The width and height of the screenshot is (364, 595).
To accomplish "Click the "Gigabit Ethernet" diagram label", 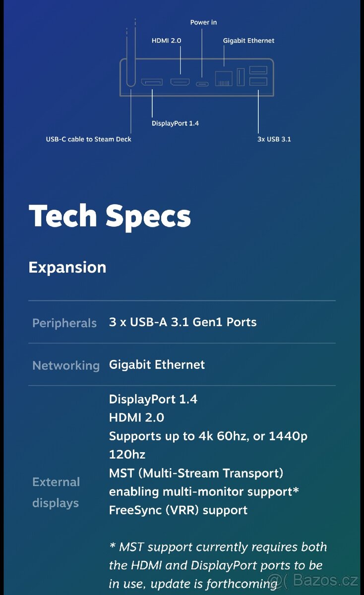I will point(248,41).
